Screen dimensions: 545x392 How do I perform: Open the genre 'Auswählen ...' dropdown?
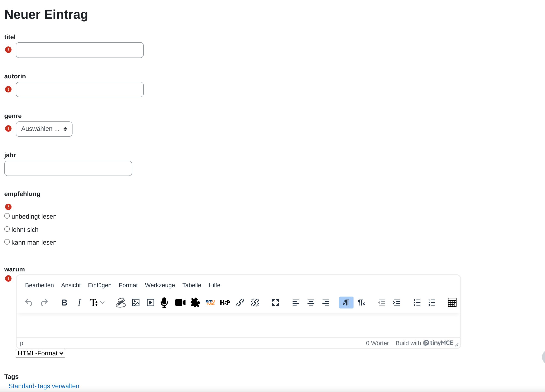pos(44,129)
